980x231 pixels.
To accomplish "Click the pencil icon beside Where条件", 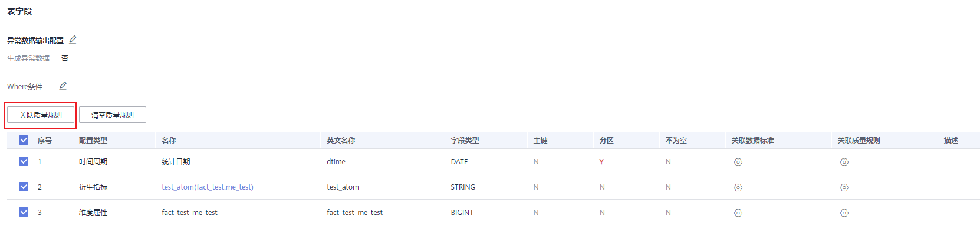I will (x=63, y=86).
